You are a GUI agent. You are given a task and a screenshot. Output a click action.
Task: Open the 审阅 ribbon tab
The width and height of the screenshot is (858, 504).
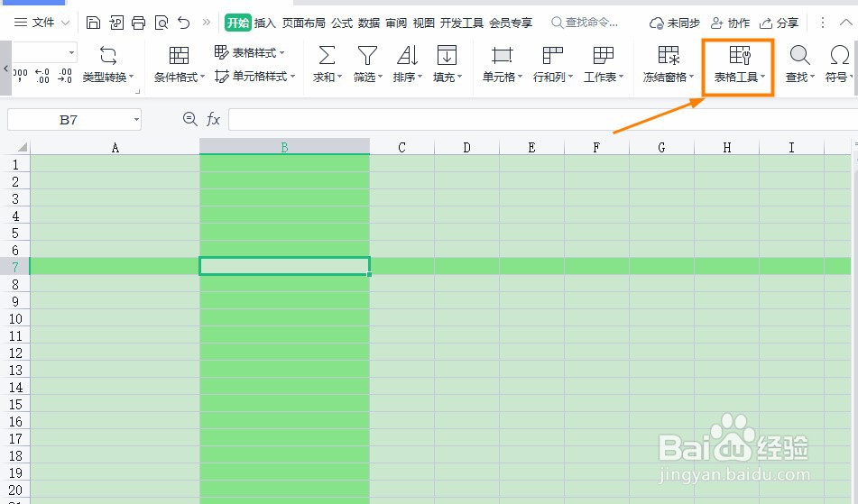coord(396,23)
